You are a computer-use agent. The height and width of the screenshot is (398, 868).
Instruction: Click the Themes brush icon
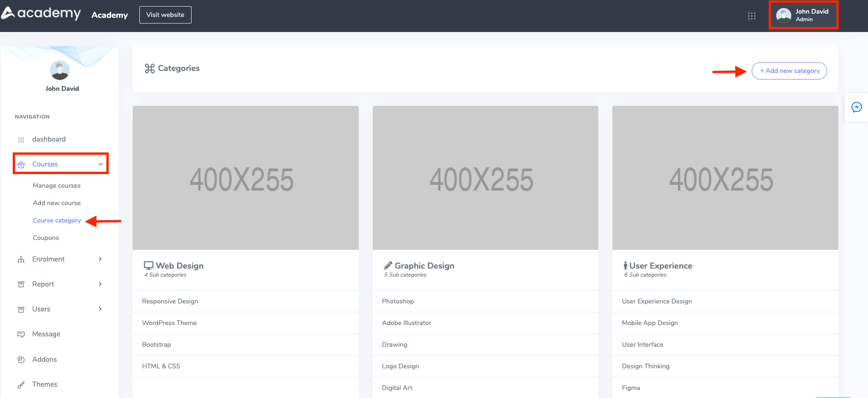(21, 385)
